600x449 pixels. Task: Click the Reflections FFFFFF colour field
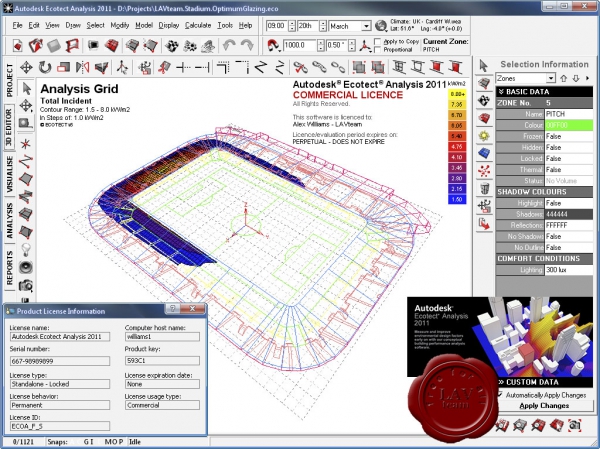(x=568, y=225)
